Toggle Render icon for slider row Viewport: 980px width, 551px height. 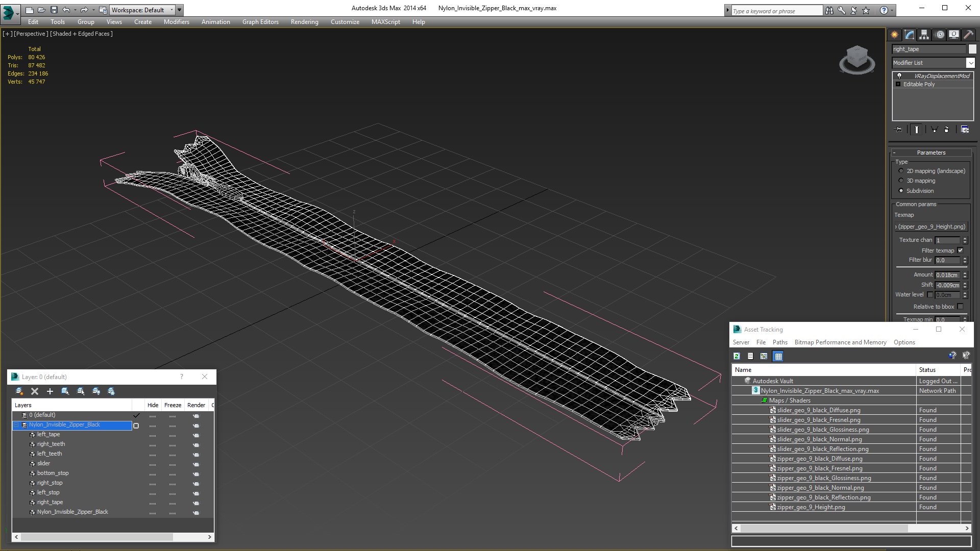pyautogui.click(x=196, y=464)
